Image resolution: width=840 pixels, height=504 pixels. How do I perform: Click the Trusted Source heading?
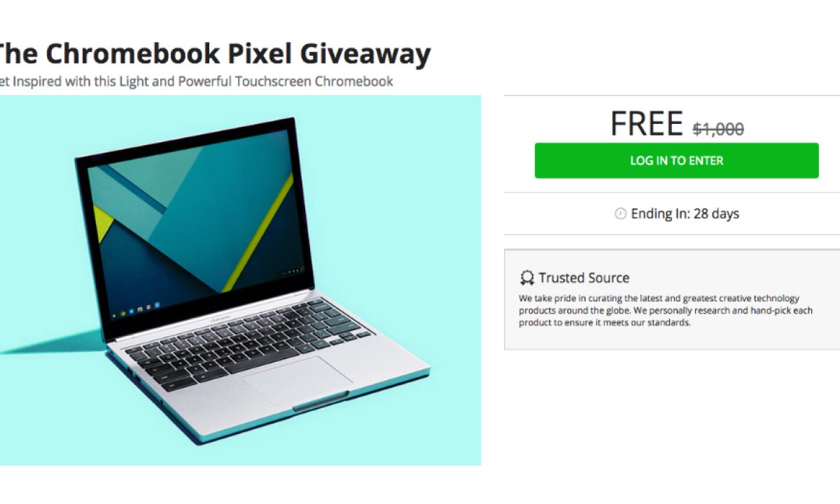coord(584,278)
